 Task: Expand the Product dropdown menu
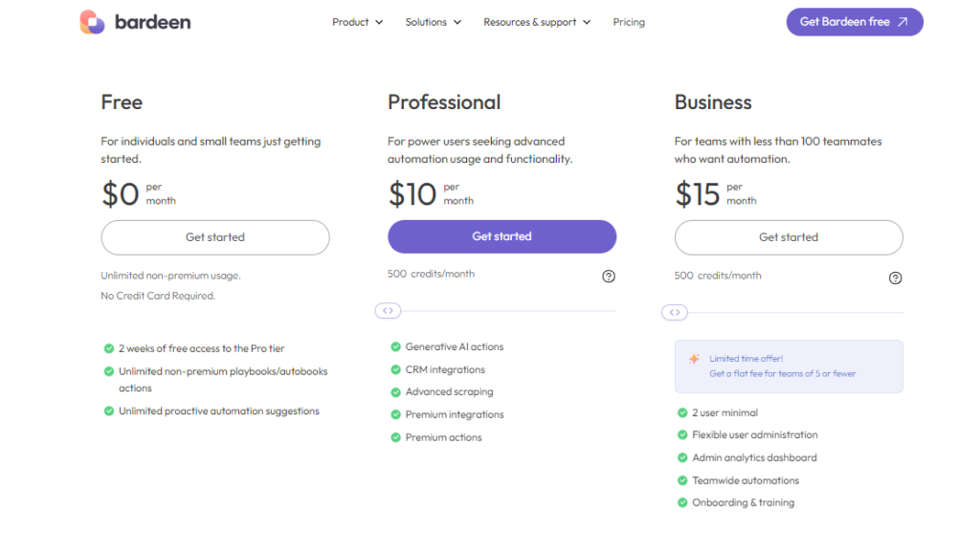pos(357,22)
